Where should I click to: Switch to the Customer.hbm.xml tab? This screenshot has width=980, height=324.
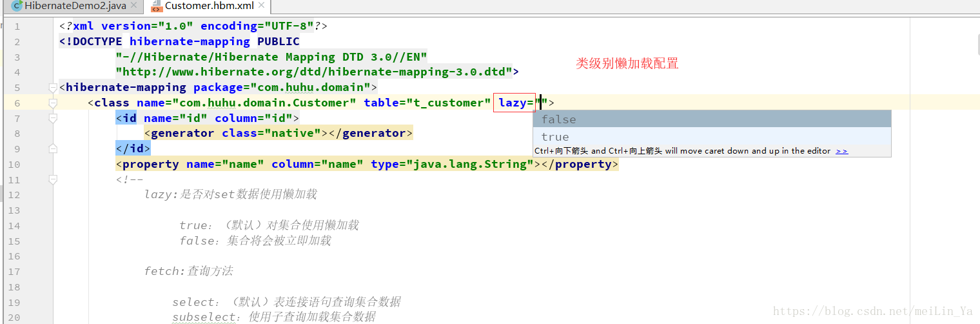pos(208,6)
